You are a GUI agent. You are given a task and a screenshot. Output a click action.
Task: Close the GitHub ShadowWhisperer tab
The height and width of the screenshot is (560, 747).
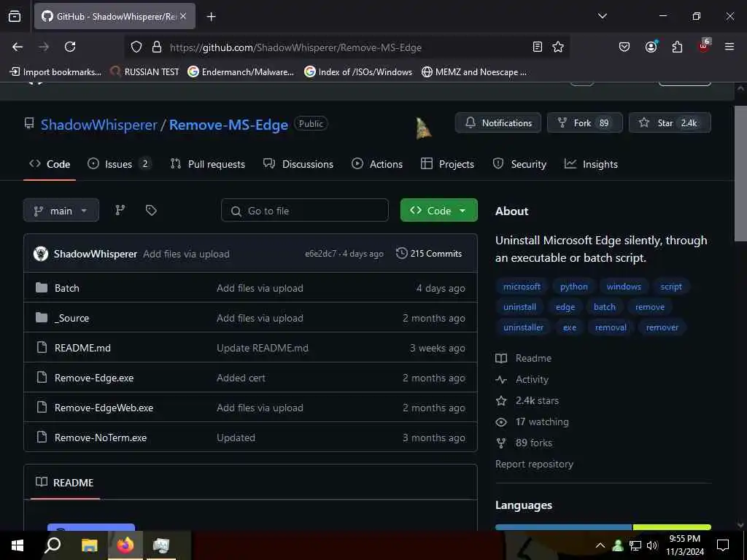[183, 16]
